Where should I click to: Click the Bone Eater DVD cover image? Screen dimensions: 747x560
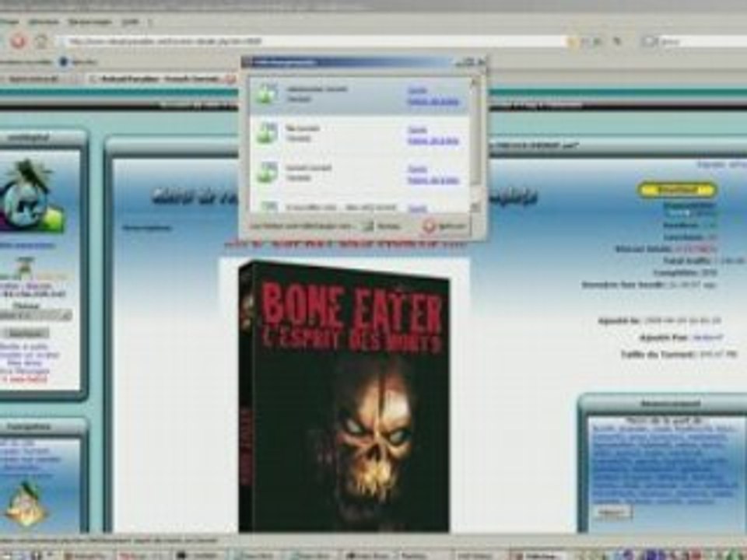pos(343,396)
